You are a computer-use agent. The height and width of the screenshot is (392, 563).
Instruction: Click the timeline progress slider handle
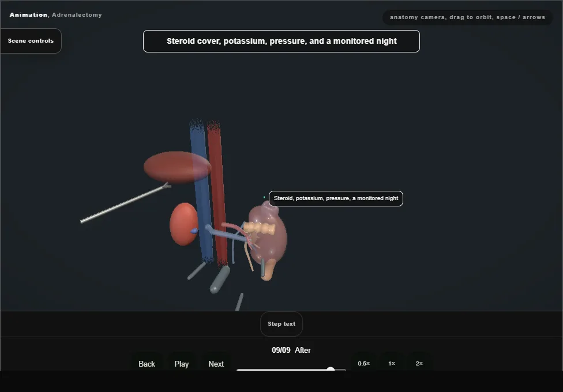[331, 369]
